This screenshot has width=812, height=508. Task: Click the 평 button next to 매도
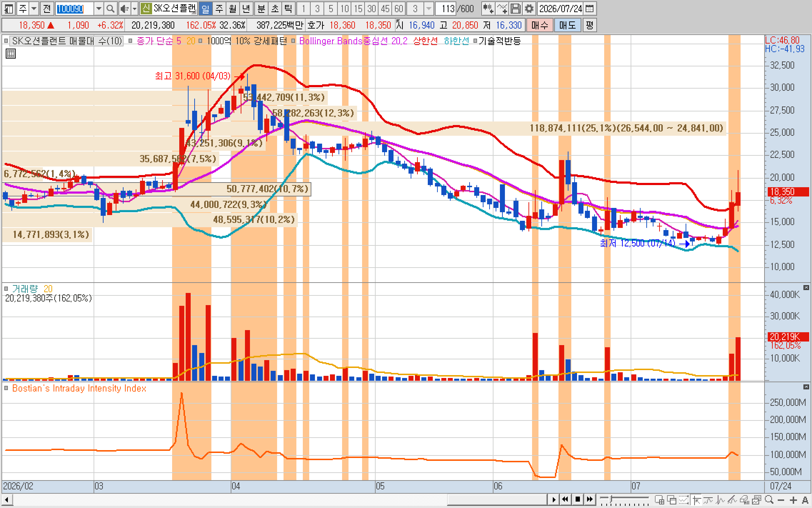point(590,25)
